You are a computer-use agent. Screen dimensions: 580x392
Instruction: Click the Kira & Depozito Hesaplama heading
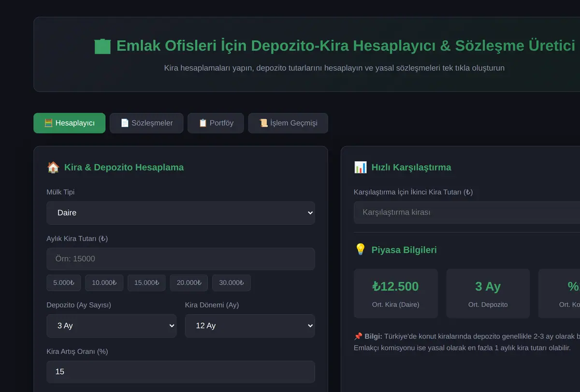click(x=124, y=167)
